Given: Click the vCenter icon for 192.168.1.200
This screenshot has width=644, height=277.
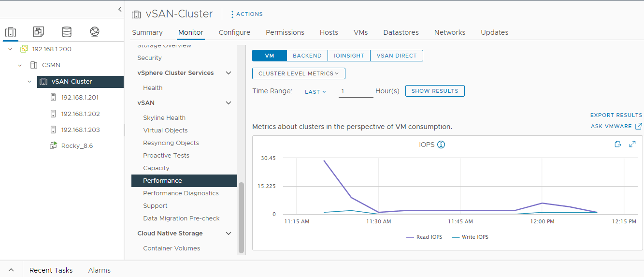Looking at the screenshot, I should coord(24,49).
